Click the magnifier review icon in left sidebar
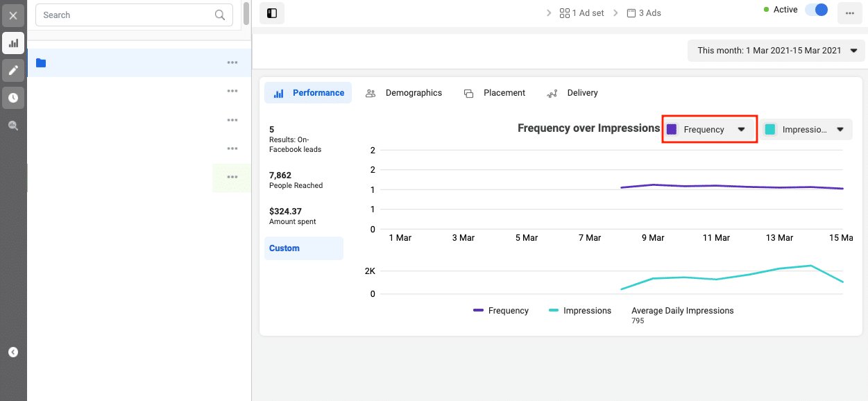Screen dimensions: 868x401 [12, 126]
